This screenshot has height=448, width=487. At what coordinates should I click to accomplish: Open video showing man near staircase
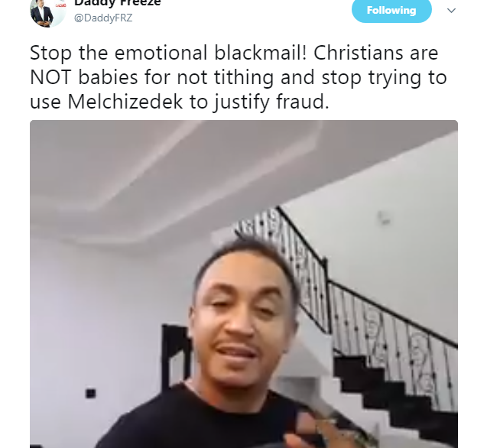[x=243, y=284]
